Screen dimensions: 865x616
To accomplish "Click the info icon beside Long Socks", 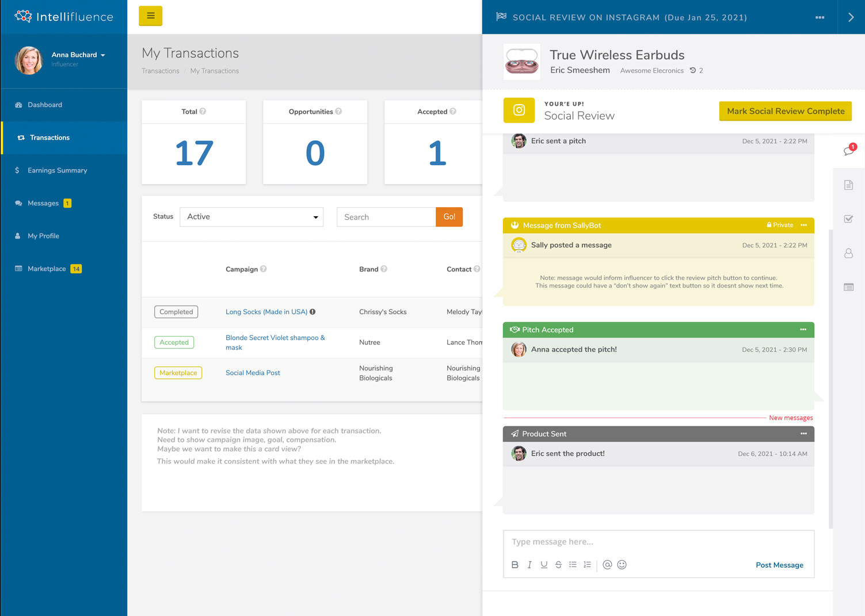I will coord(313,312).
